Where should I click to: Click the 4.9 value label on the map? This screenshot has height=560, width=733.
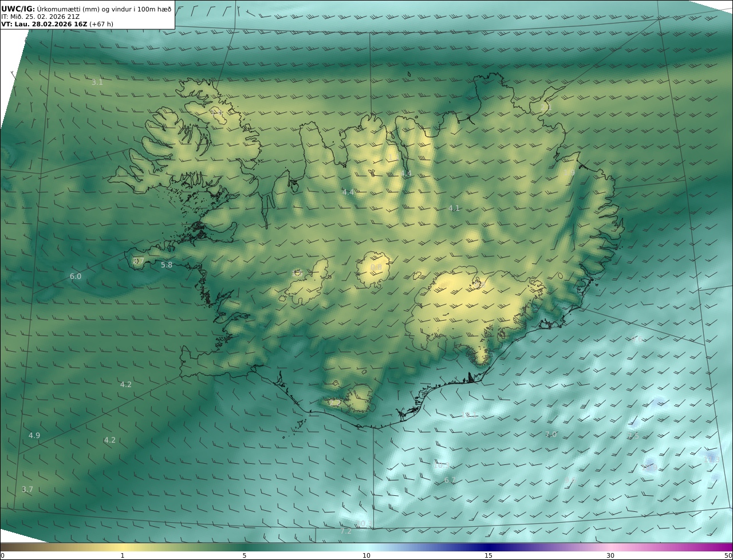click(34, 436)
